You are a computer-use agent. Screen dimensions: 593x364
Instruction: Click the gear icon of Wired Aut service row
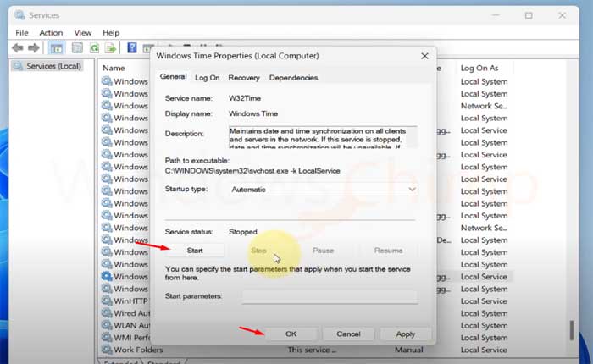pyautogui.click(x=107, y=313)
